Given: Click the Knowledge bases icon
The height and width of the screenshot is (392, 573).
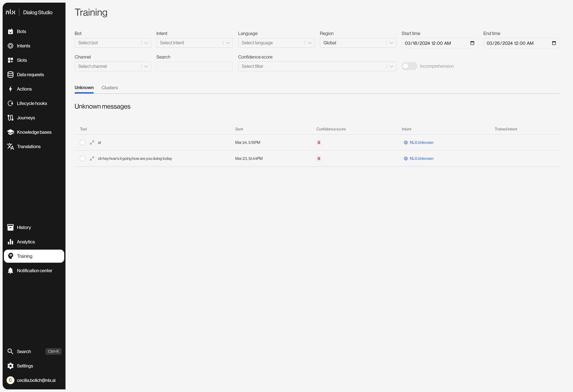Looking at the screenshot, I should click(x=10, y=132).
